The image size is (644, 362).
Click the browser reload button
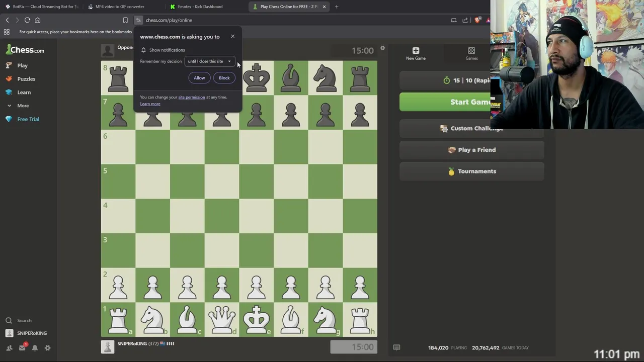coord(27,20)
